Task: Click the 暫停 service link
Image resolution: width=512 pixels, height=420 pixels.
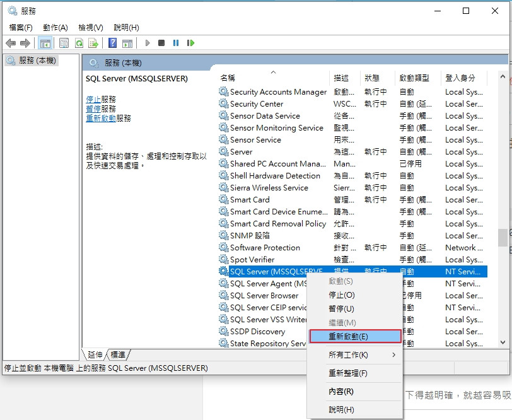Action: coord(93,108)
